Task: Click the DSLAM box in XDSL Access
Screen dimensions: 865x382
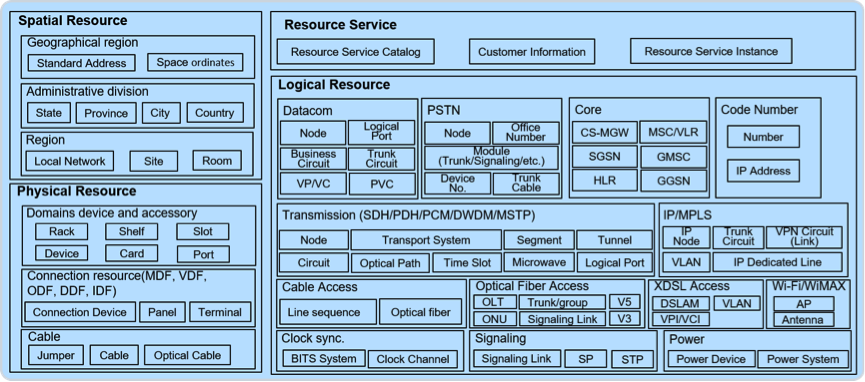Action: tap(680, 303)
